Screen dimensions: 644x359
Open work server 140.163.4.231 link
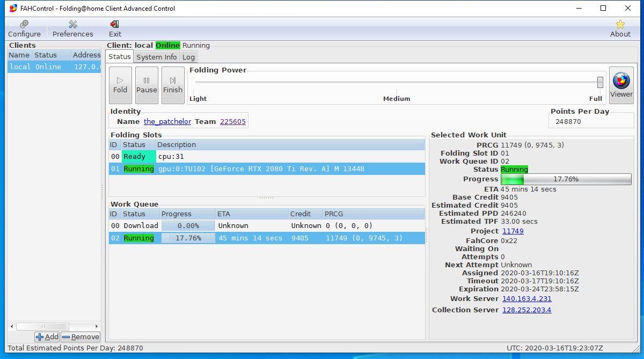click(x=526, y=298)
